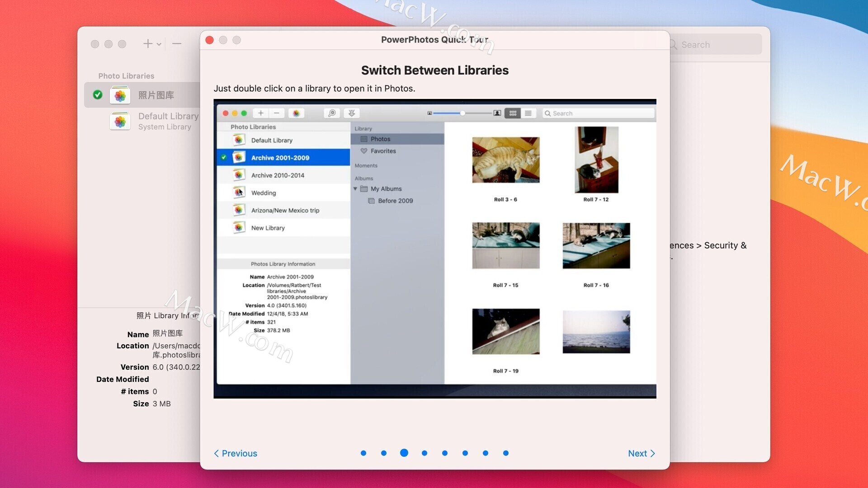Click the small thumbnail icon left of zoom slider
Screen dimensions: 868x488
[429, 113]
